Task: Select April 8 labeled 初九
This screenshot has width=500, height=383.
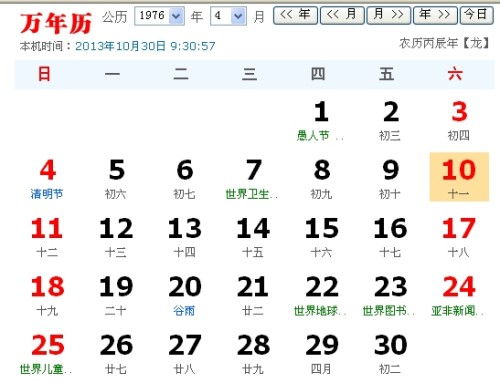Action: point(321,179)
